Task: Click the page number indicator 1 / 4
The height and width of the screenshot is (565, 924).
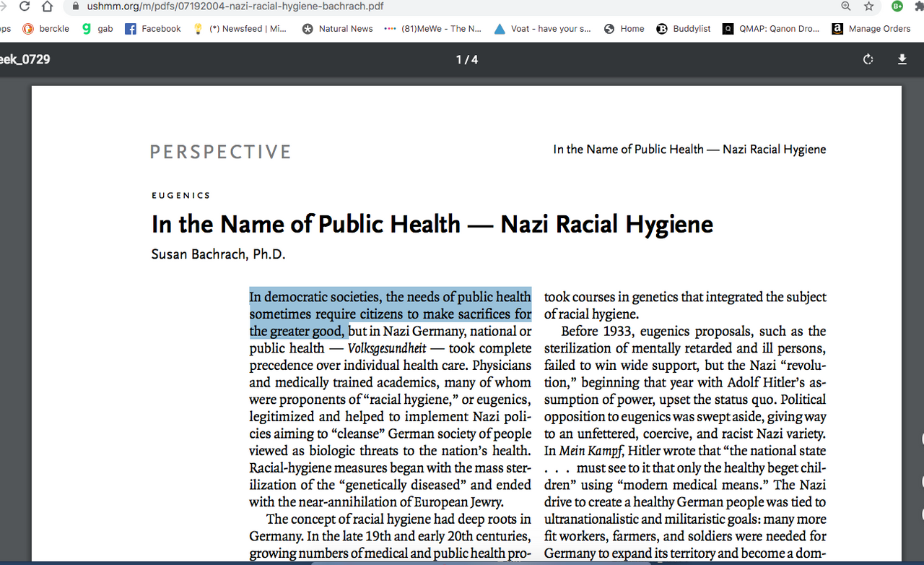Action: pyautogui.click(x=467, y=59)
